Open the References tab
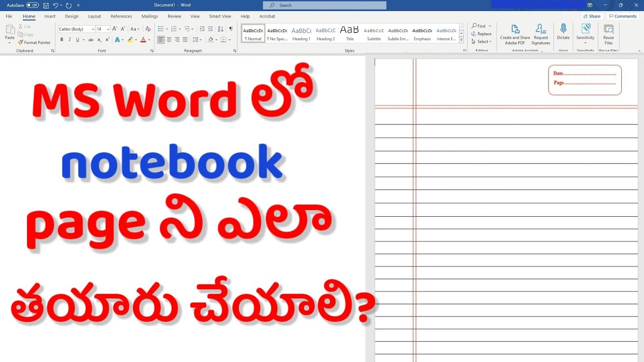 click(x=121, y=16)
